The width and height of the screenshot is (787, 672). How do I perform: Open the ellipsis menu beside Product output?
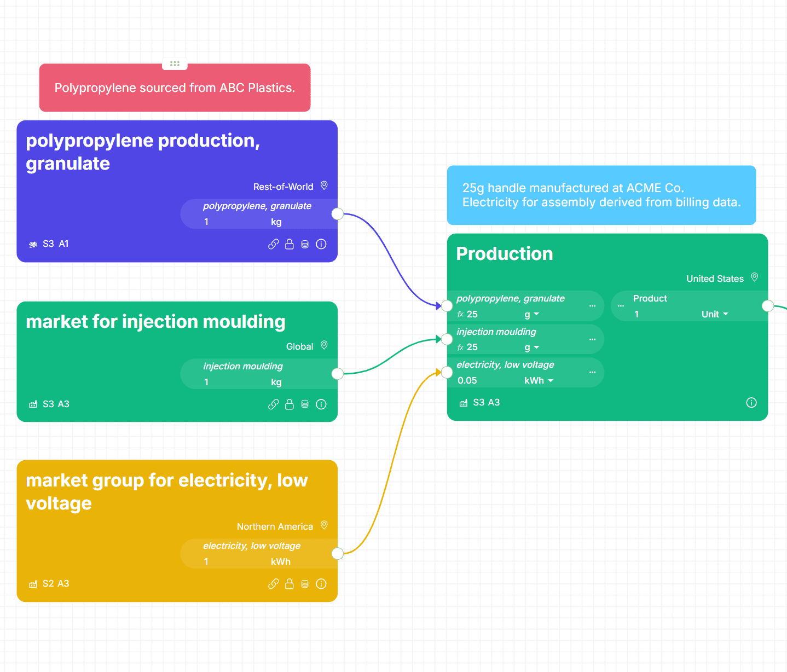[620, 305]
